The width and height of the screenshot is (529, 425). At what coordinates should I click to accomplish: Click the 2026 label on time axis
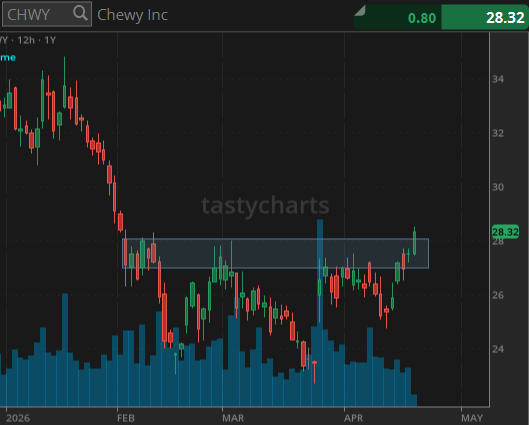[18, 418]
